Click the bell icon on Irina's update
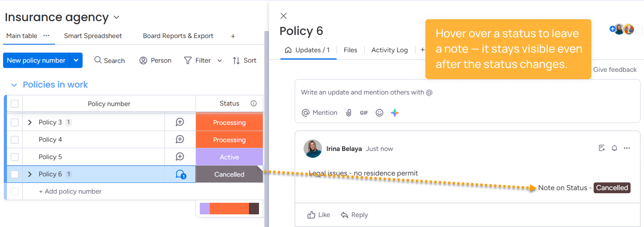The image size is (644, 227). pyautogui.click(x=614, y=148)
